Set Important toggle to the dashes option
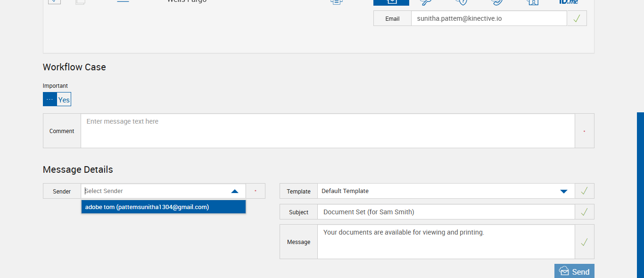The image size is (644, 278). coord(50,100)
